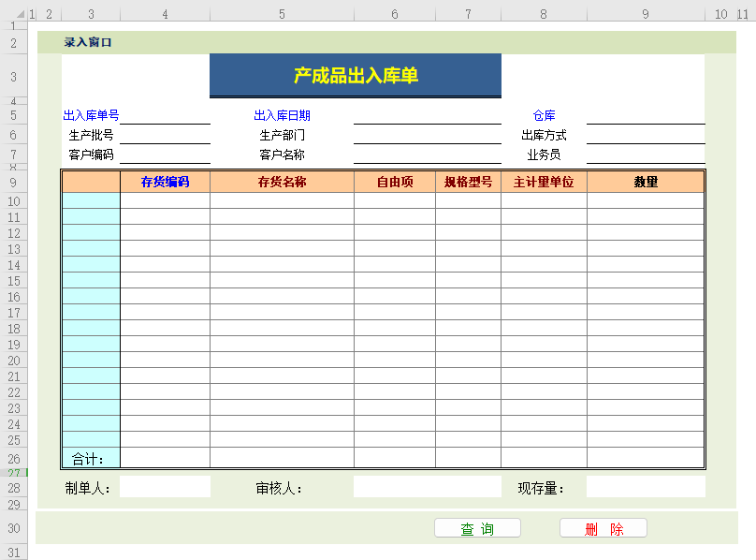The height and width of the screenshot is (560, 756).
Task: Click the 查询 button
Action: tap(477, 528)
